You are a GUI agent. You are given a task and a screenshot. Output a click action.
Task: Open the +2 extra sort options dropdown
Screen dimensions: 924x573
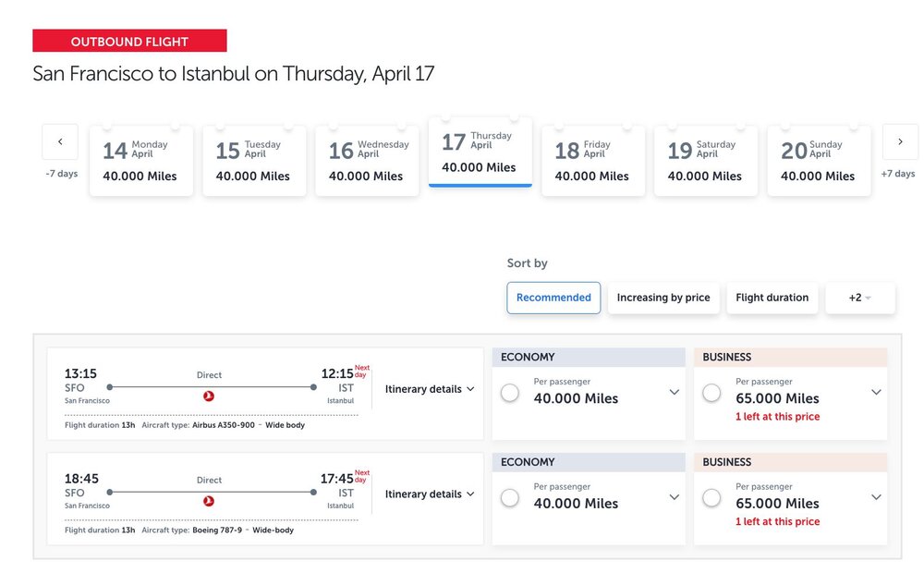[860, 298]
